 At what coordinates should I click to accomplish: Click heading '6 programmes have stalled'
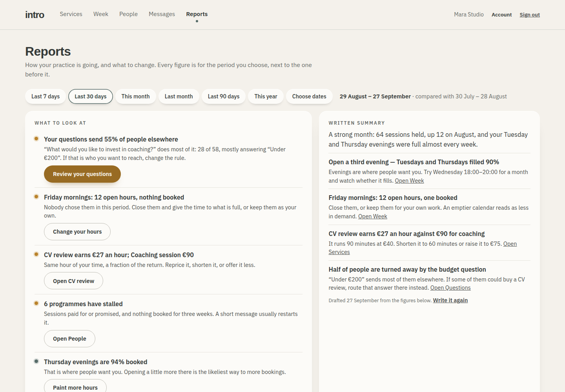(83, 304)
